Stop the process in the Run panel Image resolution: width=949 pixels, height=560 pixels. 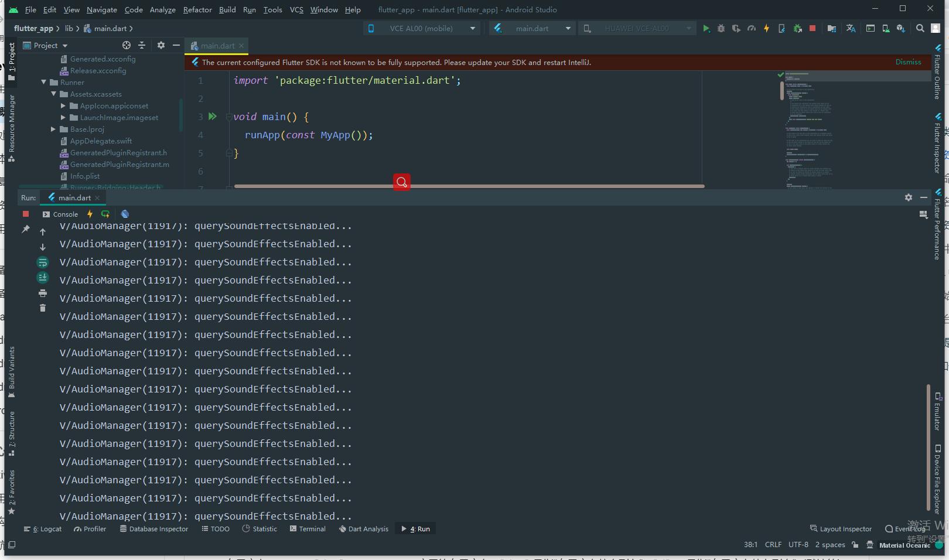26,214
